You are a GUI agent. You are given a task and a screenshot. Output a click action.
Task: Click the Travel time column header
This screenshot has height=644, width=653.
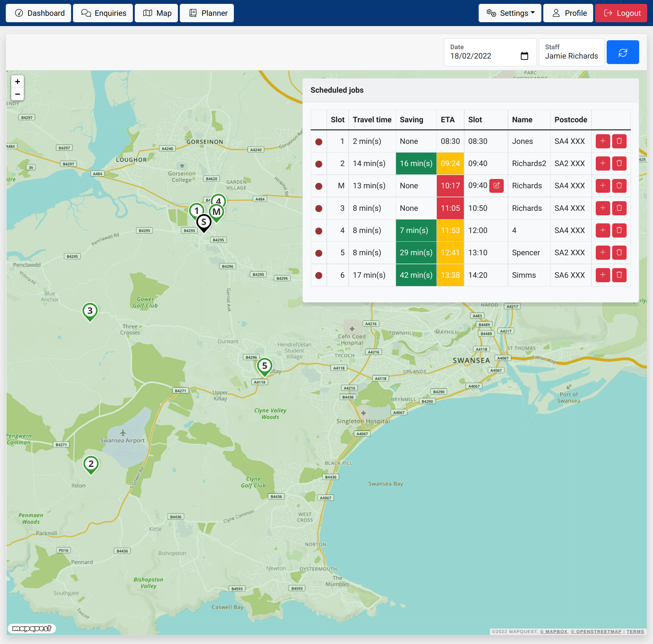[372, 120]
